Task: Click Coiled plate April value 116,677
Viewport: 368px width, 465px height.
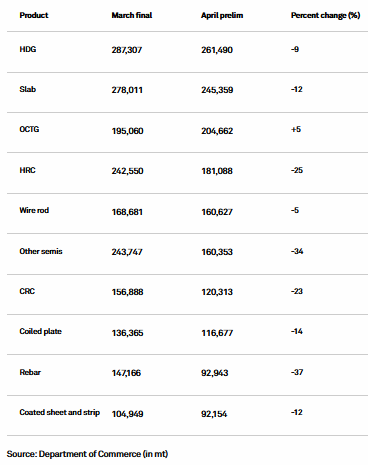Action: point(217,333)
